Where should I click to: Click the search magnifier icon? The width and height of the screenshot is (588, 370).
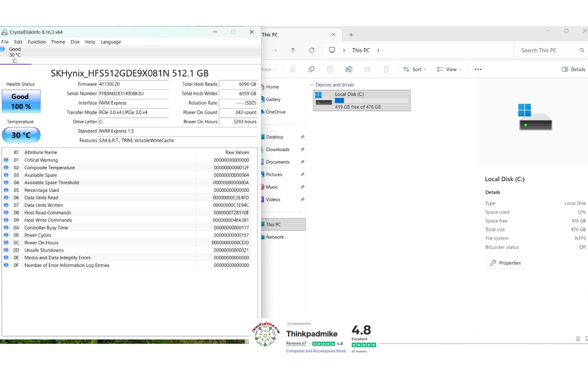582,50
